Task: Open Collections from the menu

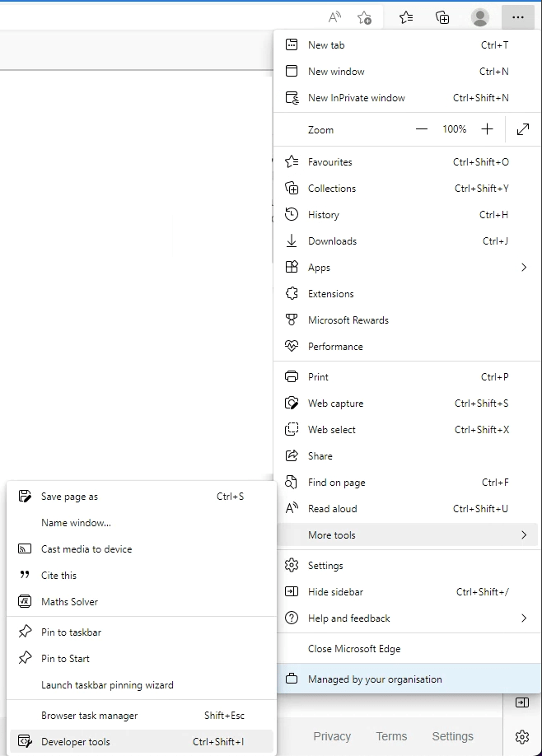Action: pyautogui.click(x=407, y=189)
